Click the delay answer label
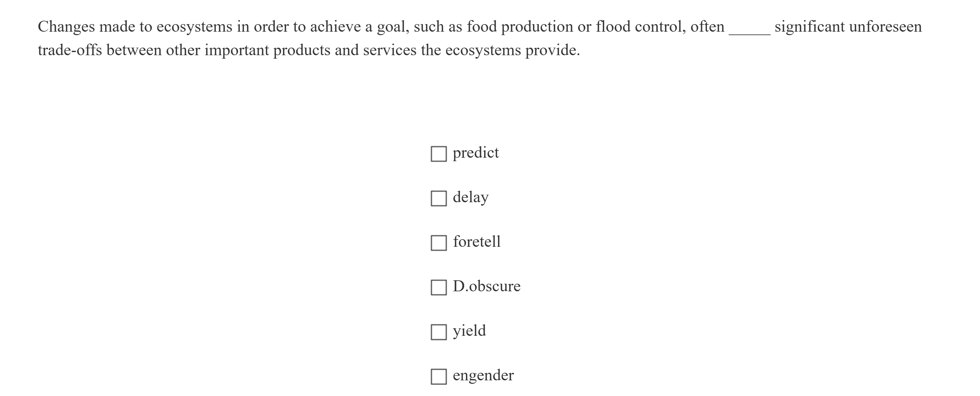Screen dimensions: 980x396 click(471, 197)
